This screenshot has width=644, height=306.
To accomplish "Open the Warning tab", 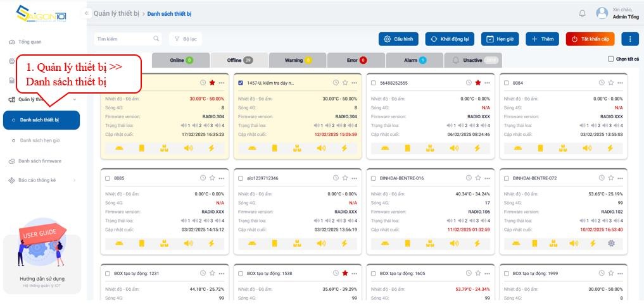I will click(298, 60).
